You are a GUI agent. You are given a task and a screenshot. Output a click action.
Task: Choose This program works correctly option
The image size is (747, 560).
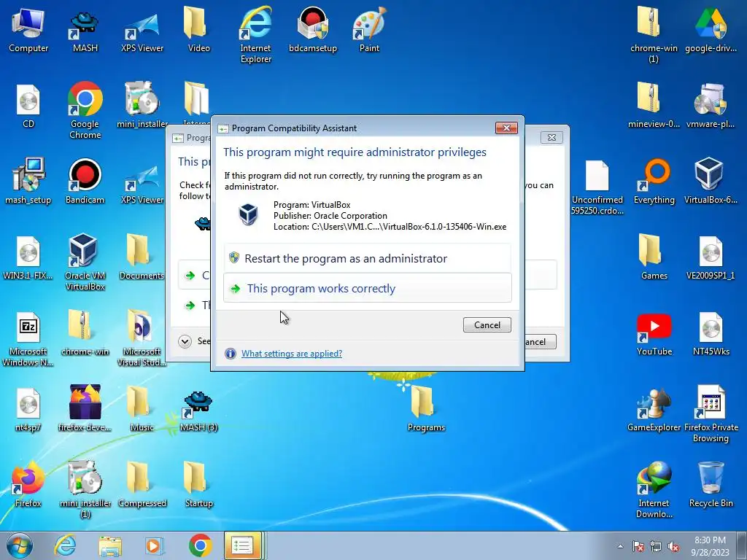pyautogui.click(x=368, y=288)
